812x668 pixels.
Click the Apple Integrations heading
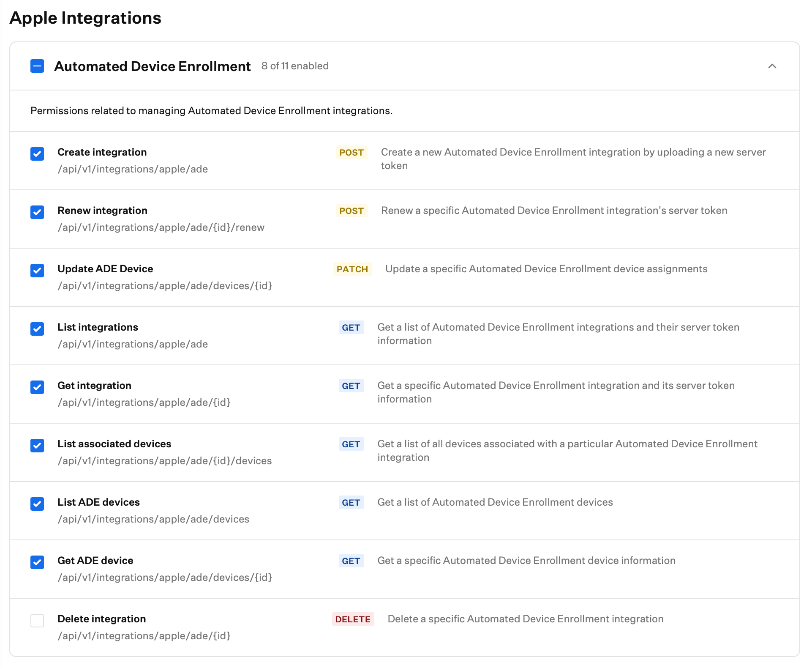[x=85, y=18]
